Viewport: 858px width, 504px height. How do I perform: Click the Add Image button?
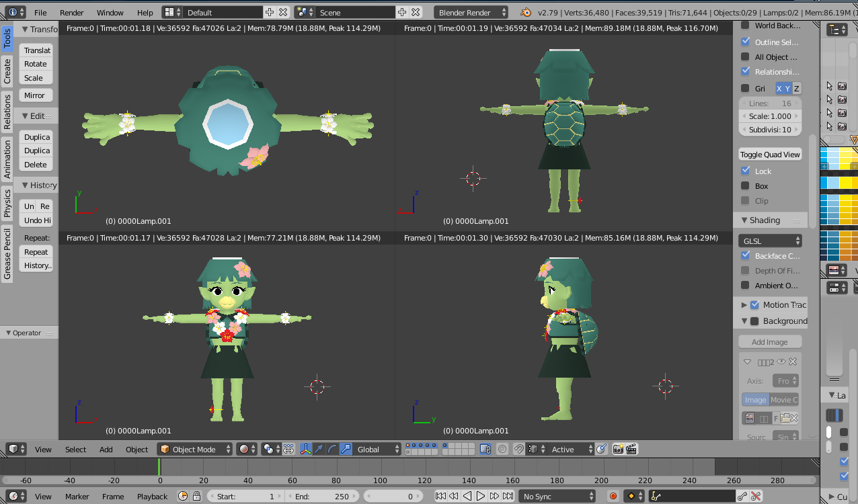coord(770,342)
